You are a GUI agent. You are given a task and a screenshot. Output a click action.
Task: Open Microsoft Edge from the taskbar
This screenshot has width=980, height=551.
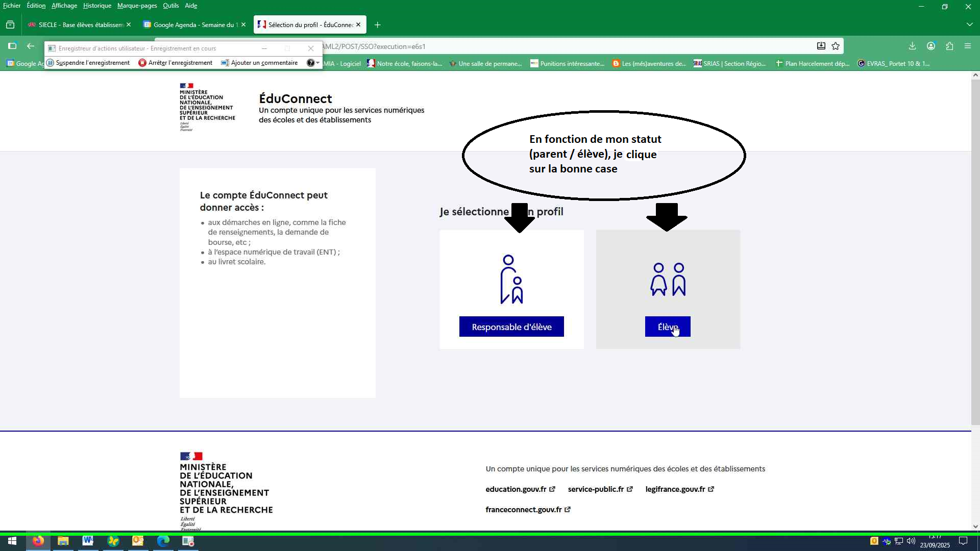[163, 541]
